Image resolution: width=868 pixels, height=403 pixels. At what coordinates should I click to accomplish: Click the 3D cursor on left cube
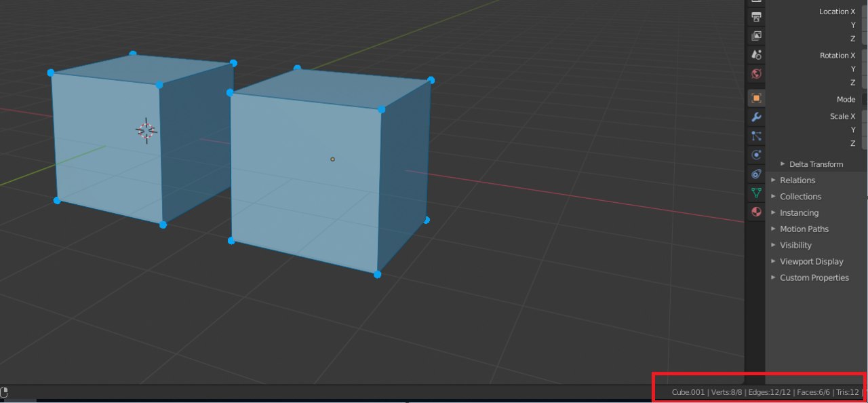pos(146,130)
